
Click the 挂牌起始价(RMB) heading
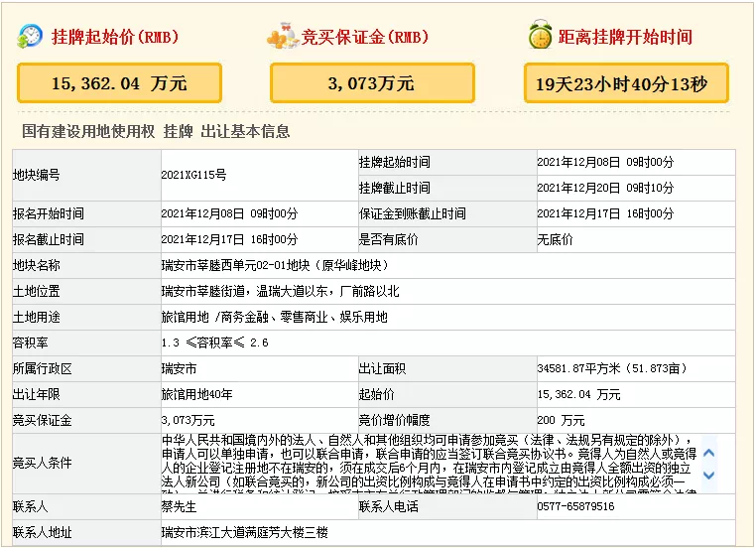[115, 37]
